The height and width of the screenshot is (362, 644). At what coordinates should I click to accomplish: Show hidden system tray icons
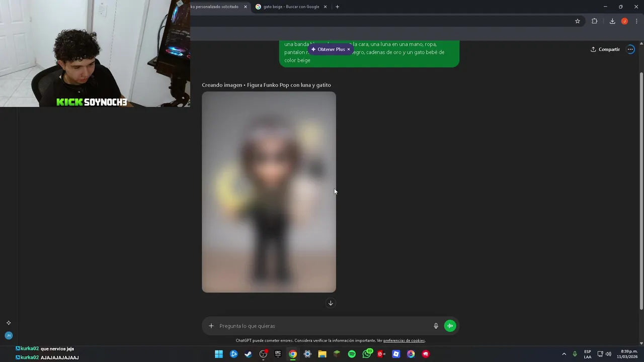click(x=564, y=354)
